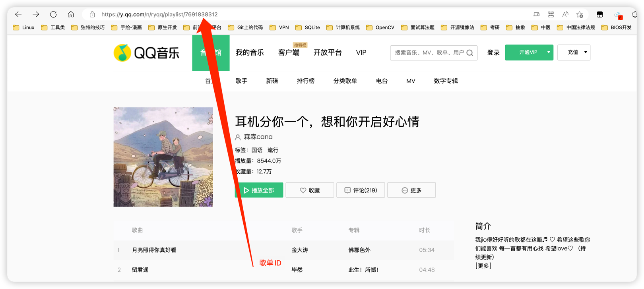Viewport: 644px width, 289px height.
Task: Open the browser home page icon
Action: tap(71, 14)
